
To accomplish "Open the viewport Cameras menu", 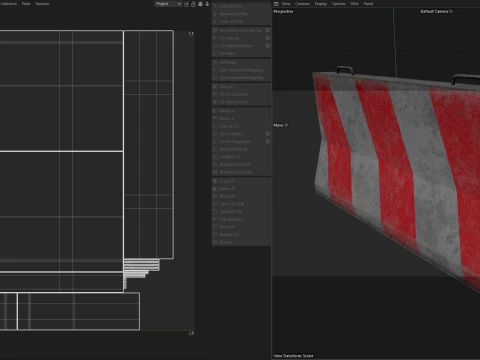I will click(302, 4).
